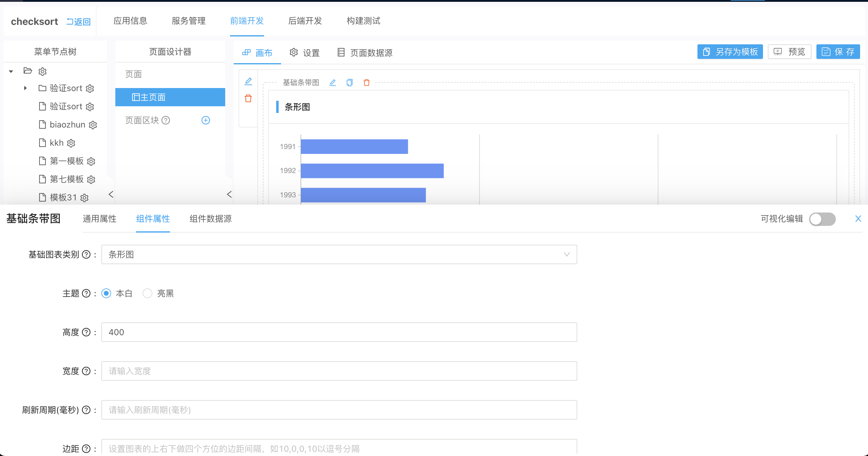Screen dimensions: 868x456
Task: Click the copy icon beside 基础条带图 label
Action: tap(349, 83)
